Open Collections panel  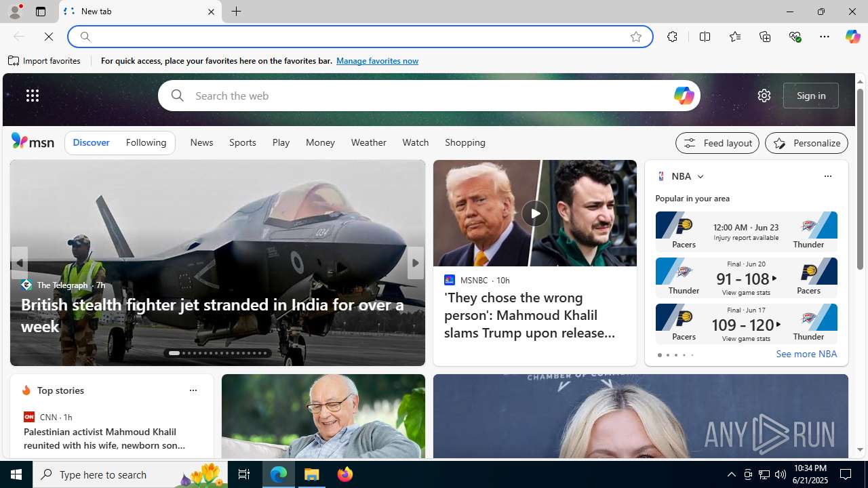point(765,37)
